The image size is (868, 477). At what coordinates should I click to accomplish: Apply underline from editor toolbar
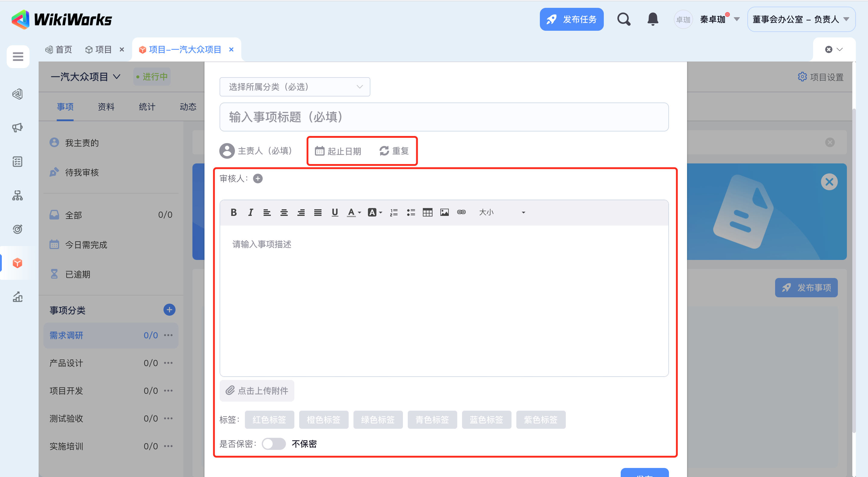[334, 212]
